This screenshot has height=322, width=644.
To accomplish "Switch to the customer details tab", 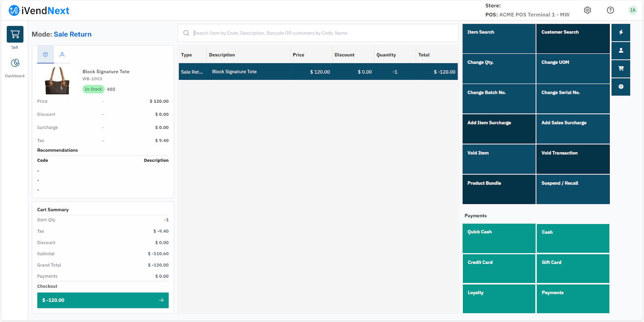I will [62, 54].
